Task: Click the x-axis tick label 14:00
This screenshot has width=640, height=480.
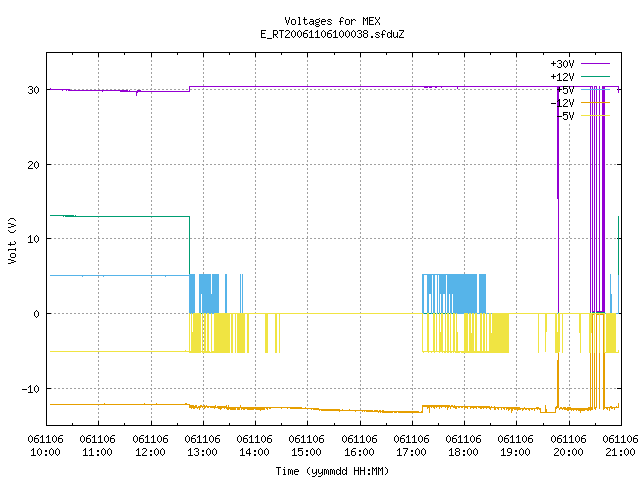Action: pos(254,452)
